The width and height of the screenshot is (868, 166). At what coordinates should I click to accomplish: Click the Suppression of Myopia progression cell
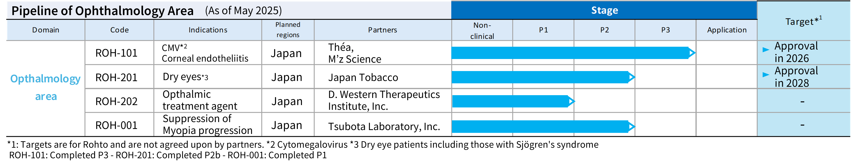tap(207, 124)
